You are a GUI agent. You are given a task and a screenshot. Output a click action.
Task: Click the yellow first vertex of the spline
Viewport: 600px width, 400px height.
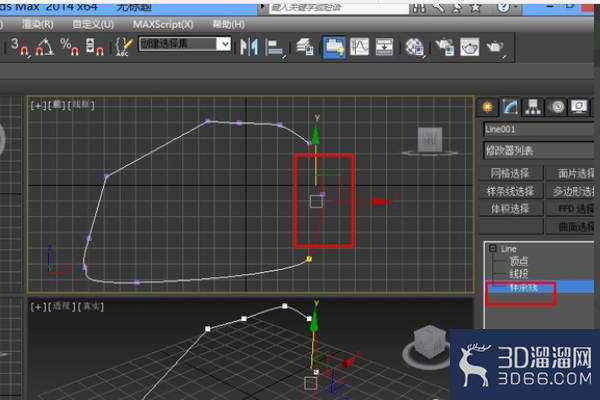pos(309,259)
